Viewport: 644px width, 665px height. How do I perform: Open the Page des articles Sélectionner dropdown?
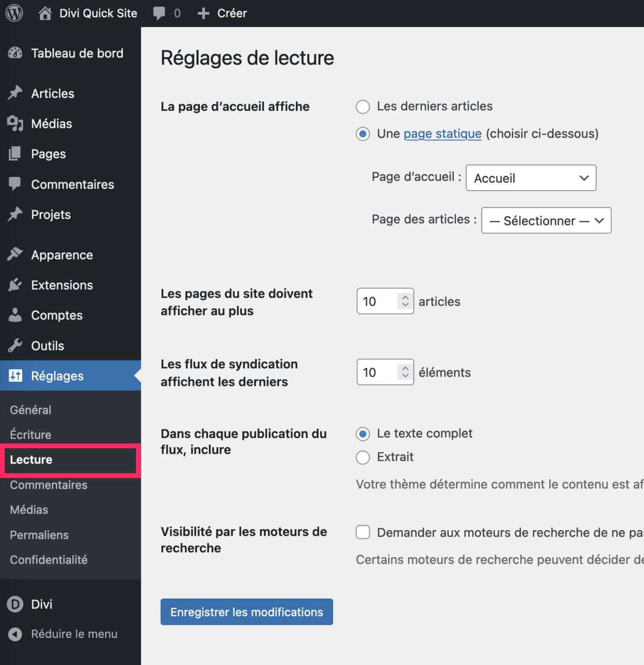pos(546,220)
